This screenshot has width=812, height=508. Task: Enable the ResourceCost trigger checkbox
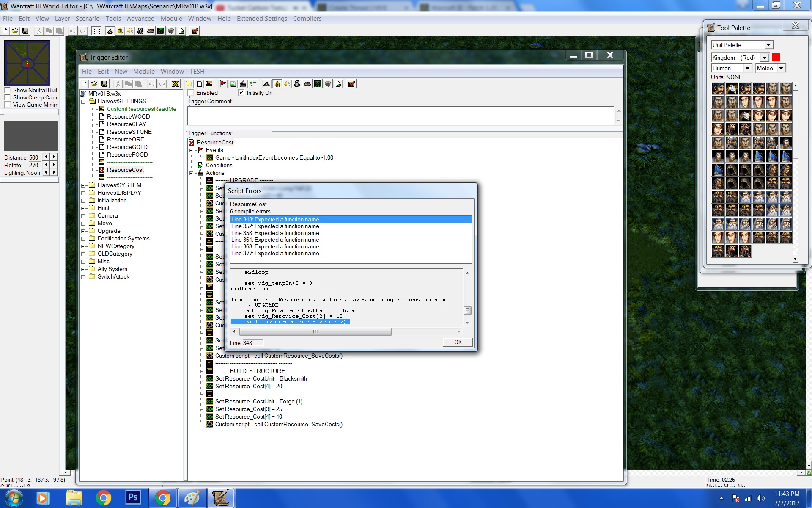[191, 93]
